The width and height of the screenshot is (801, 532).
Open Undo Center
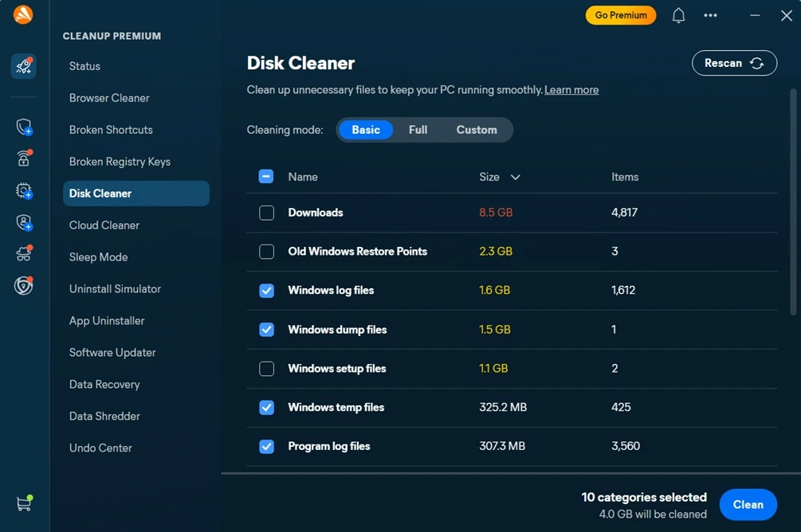[x=100, y=448]
